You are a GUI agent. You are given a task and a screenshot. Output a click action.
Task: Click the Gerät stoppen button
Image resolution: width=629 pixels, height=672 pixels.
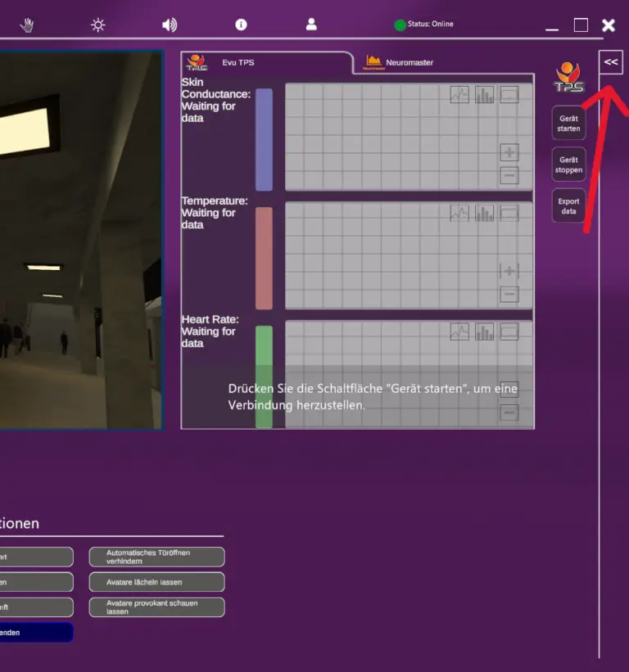click(x=568, y=165)
